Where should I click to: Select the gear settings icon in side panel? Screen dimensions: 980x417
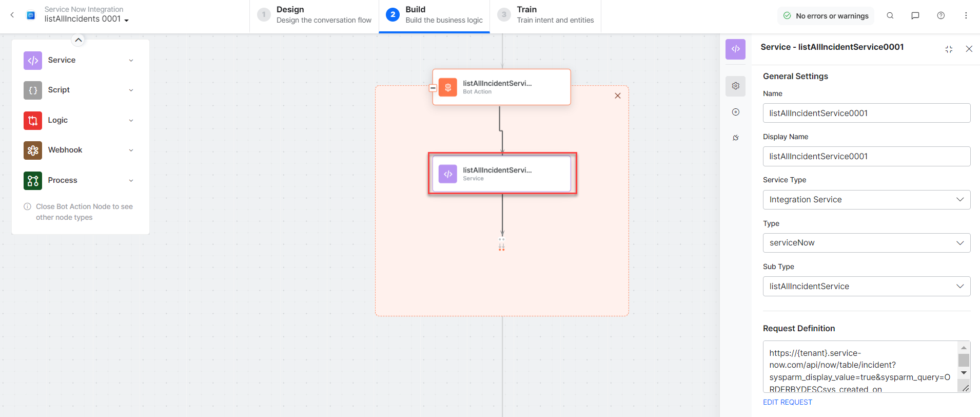coord(735,86)
